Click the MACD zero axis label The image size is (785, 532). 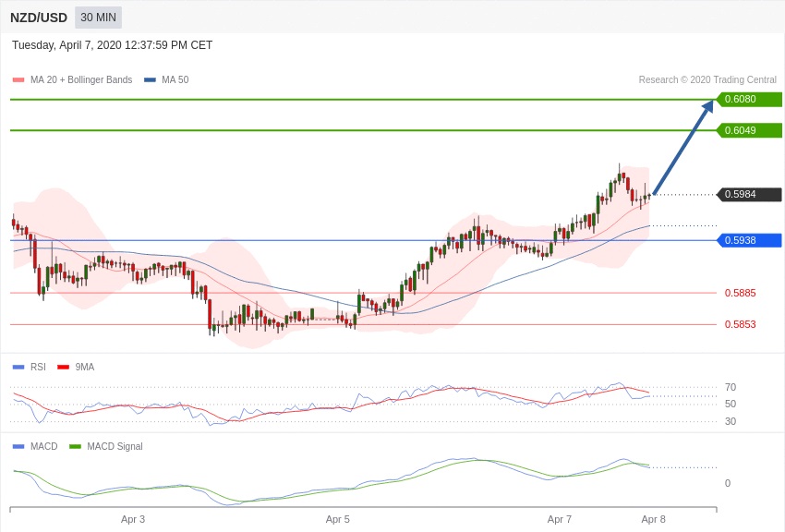pos(728,483)
